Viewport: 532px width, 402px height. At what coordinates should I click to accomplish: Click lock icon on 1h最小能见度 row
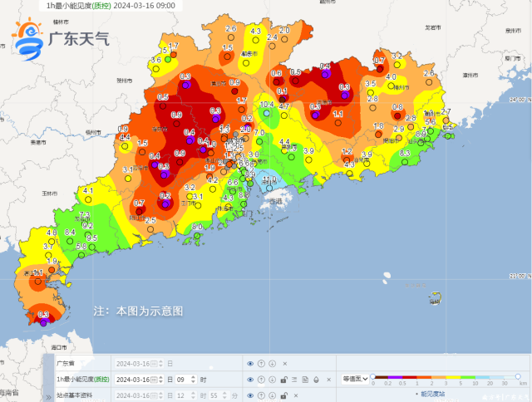pos(283,380)
